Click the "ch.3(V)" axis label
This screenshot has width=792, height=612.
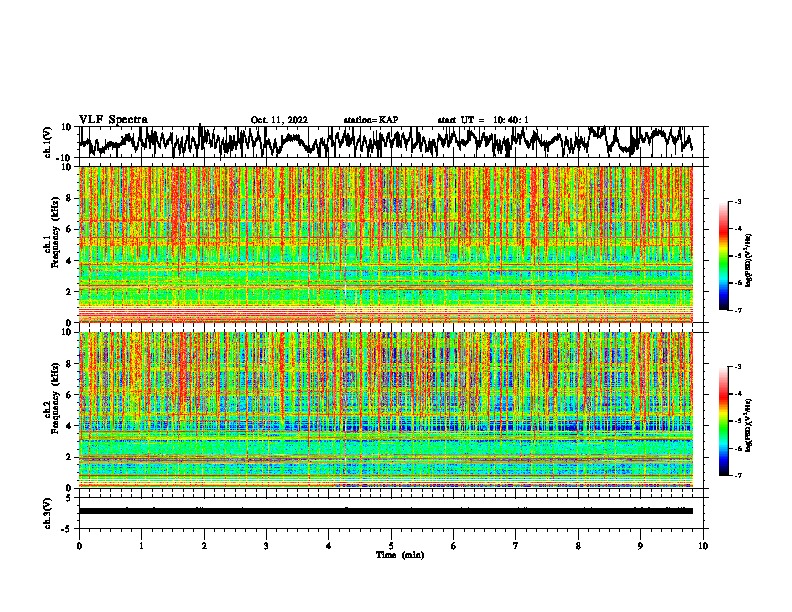[x=48, y=513]
